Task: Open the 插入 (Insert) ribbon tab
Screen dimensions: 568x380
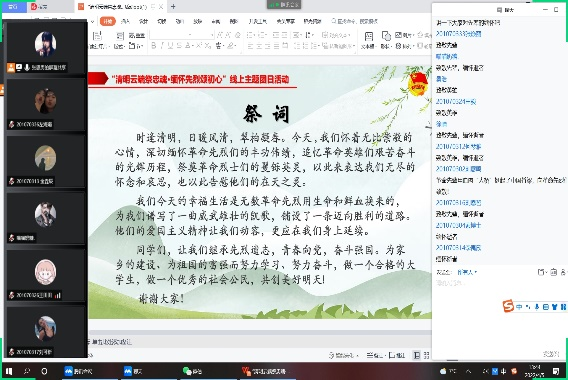Action: point(125,21)
